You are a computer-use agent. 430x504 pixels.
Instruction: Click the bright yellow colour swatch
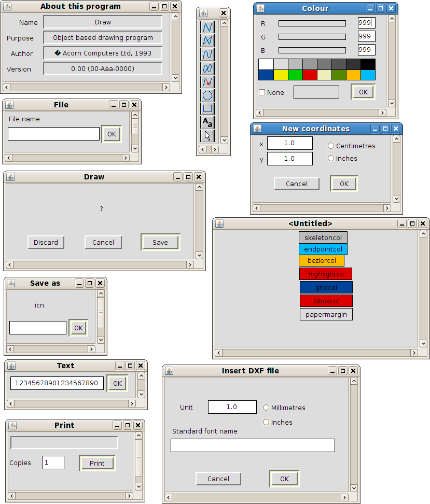(x=281, y=75)
